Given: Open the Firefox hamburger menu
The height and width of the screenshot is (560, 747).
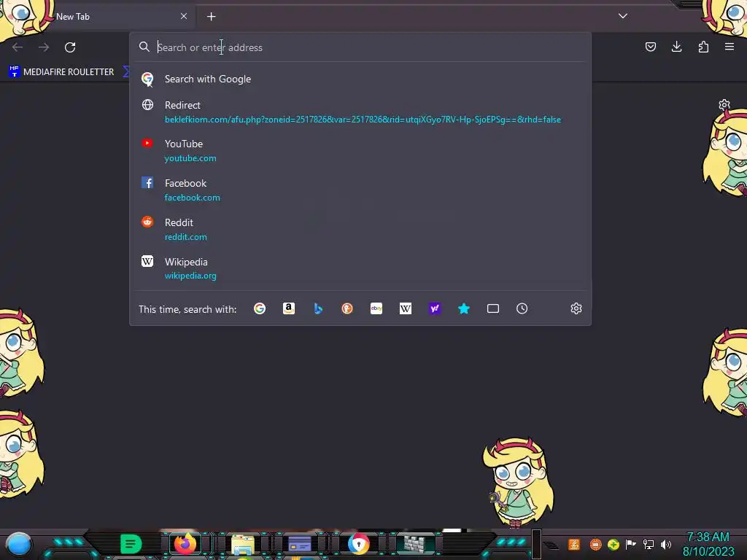Looking at the screenshot, I should (729, 47).
